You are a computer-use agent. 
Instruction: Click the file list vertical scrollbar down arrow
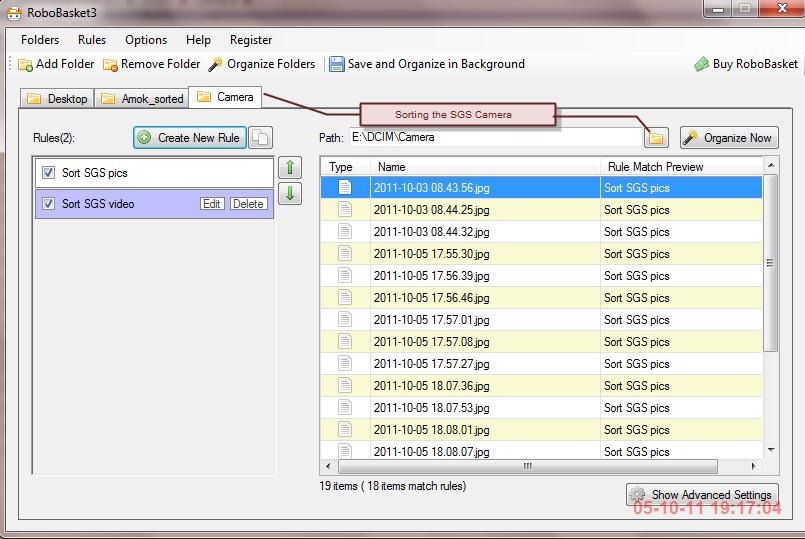point(771,450)
